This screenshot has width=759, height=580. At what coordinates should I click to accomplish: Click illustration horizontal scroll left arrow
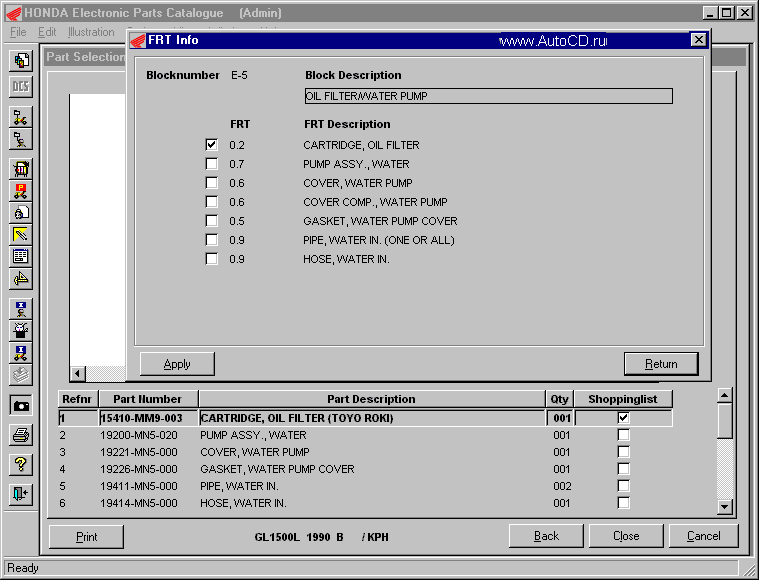(x=77, y=373)
